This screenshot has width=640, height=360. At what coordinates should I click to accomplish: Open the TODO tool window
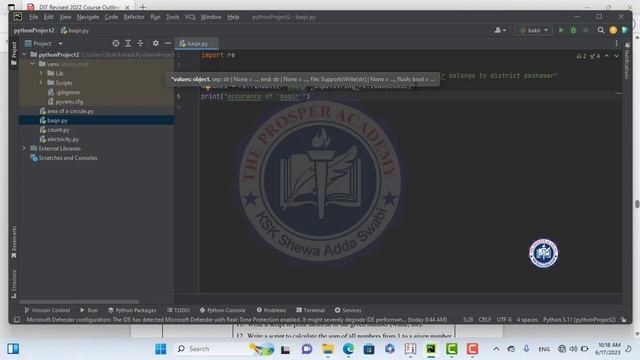tap(178, 310)
